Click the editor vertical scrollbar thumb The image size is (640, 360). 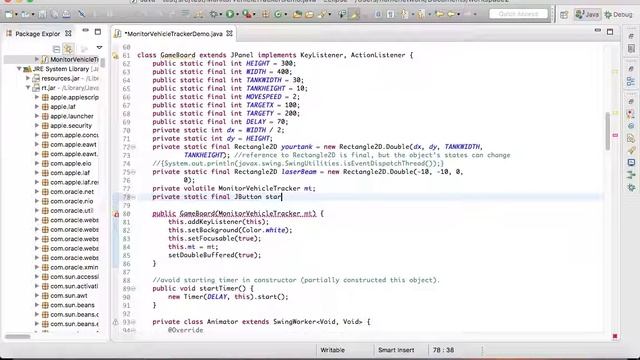[607, 131]
